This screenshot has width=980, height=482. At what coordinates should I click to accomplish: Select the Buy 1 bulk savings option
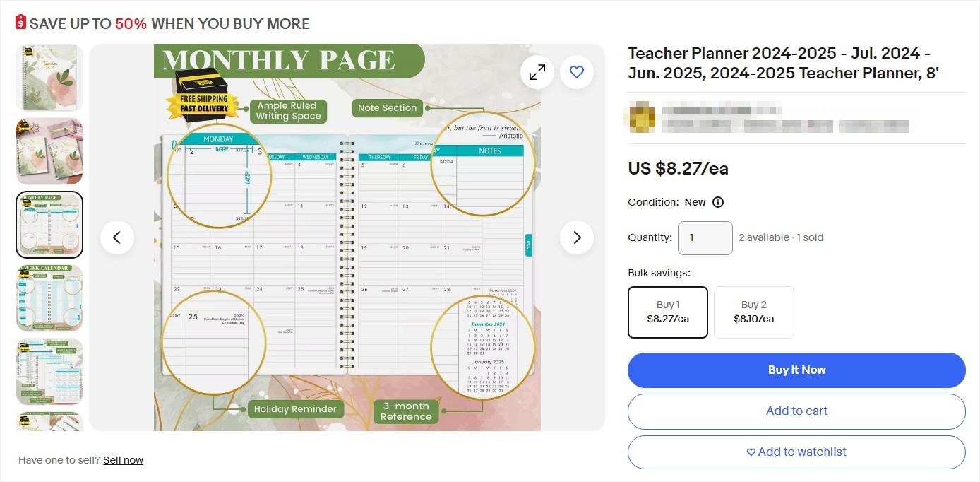click(x=667, y=312)
